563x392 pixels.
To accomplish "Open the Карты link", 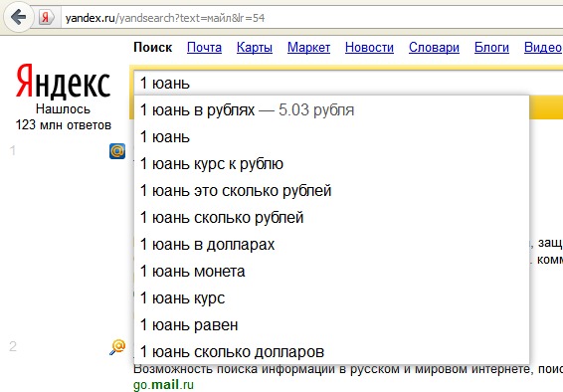I will pos(255,48).
